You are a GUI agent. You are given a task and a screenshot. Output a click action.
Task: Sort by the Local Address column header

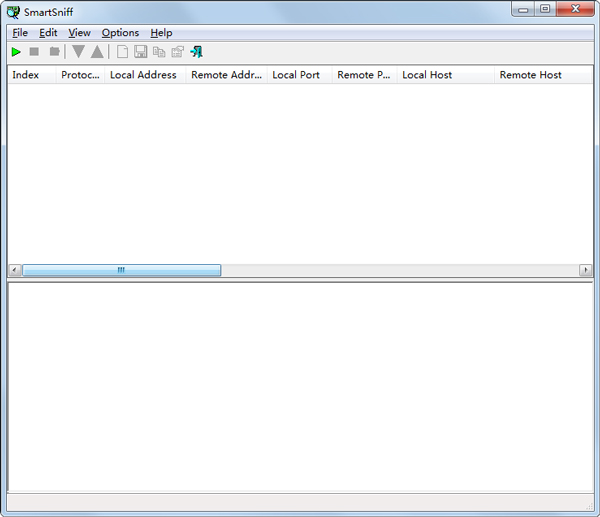tap(145, 75)
